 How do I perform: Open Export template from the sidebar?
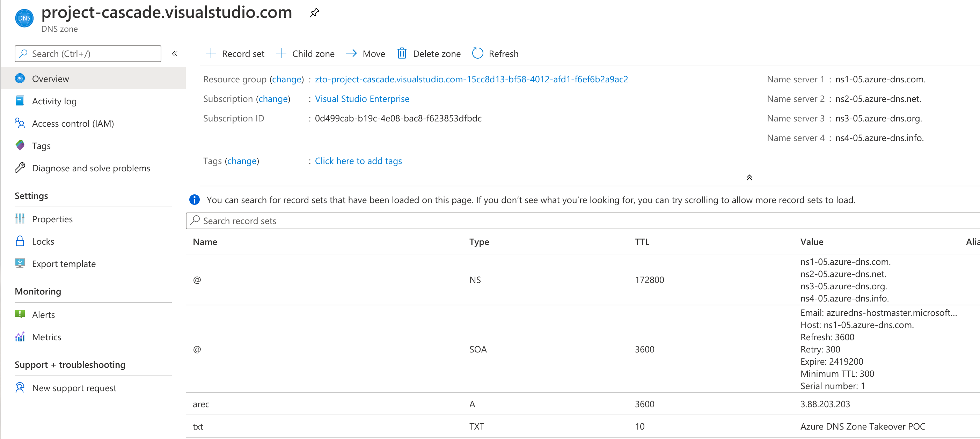click(64, 263)
